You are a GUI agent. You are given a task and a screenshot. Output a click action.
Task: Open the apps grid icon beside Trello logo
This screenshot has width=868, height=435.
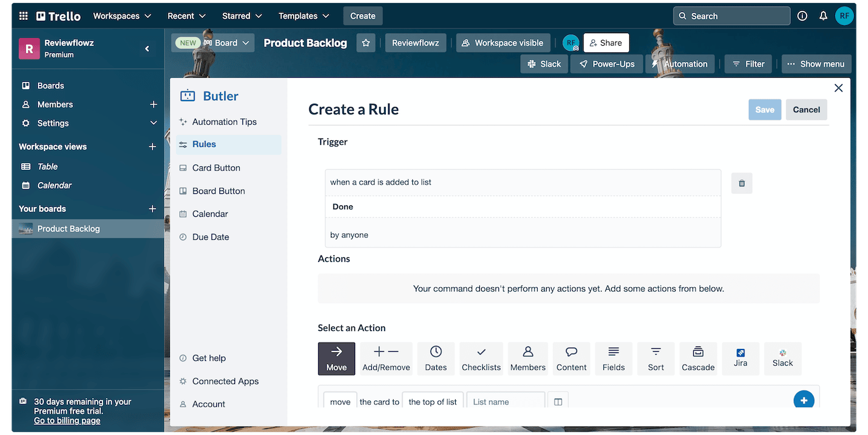24,16
